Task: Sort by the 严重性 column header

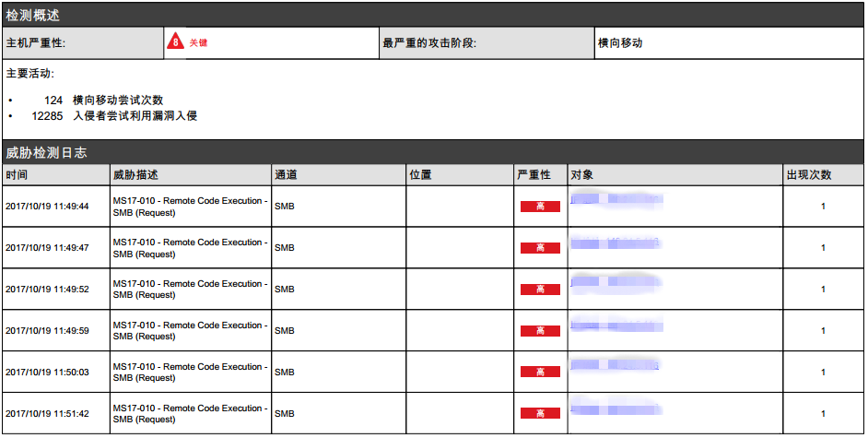Action: click(x=534, y=174)
